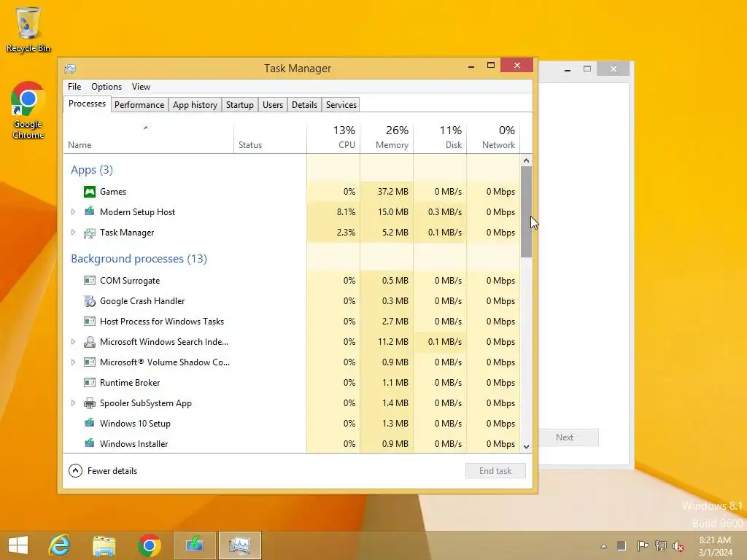Switch to the Services tab
The image size is (747, 560).
point(341,105)
